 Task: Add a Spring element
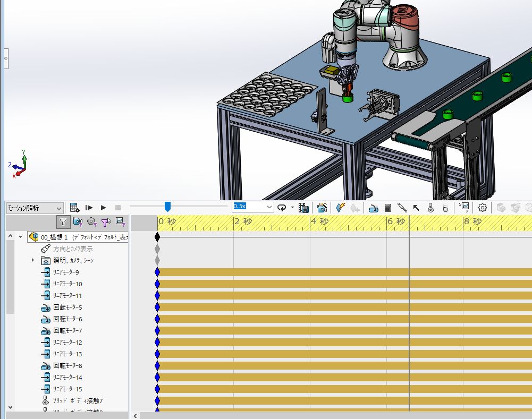(x=388, y=208)
